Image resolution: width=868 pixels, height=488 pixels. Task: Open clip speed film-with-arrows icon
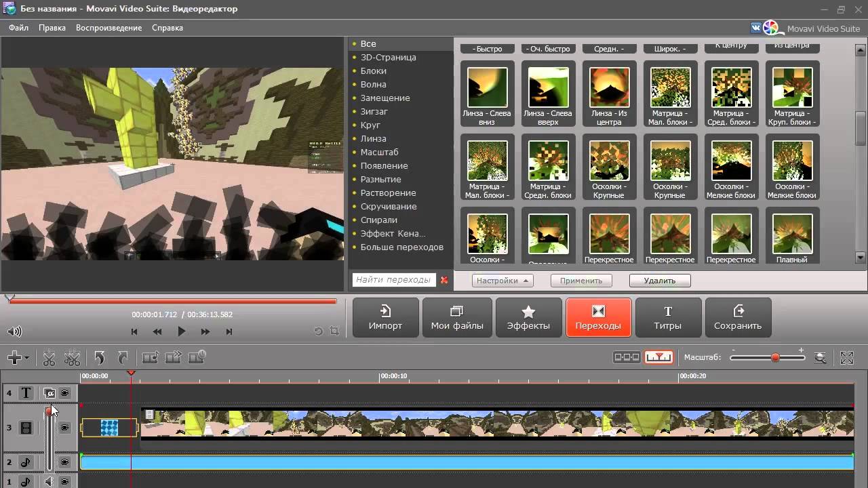174,357
